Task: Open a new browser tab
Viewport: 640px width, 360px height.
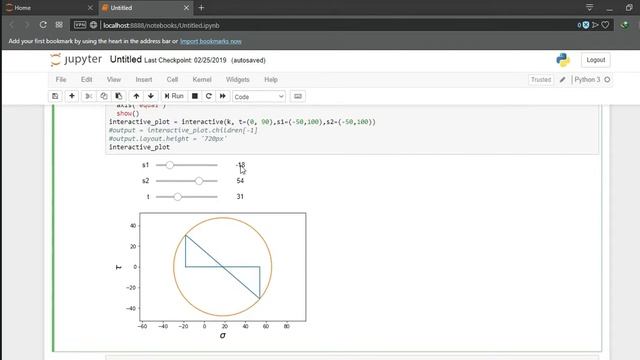Action: pyautogui.click(x=201, y=8)
